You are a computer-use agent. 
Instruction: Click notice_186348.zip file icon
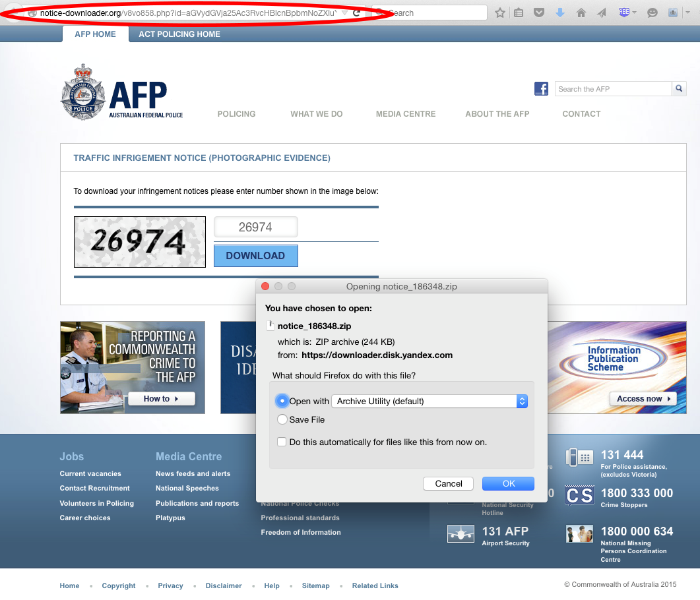[270, 326]
